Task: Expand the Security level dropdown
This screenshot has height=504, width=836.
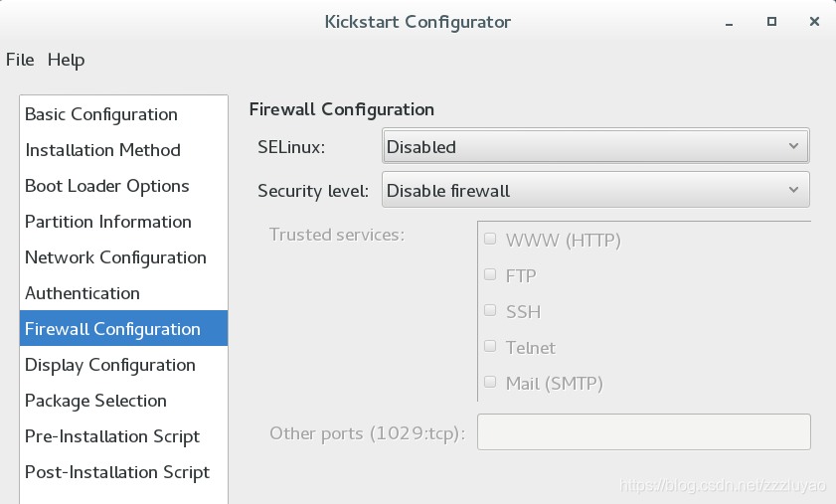Action: pyautogui.click(x=595, y=189)
